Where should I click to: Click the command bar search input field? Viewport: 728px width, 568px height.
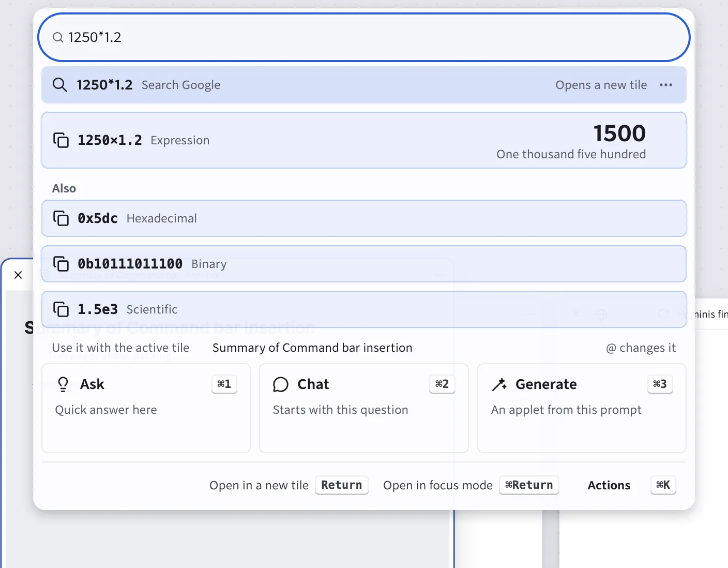pyautogui.click(x=364, y=37)
